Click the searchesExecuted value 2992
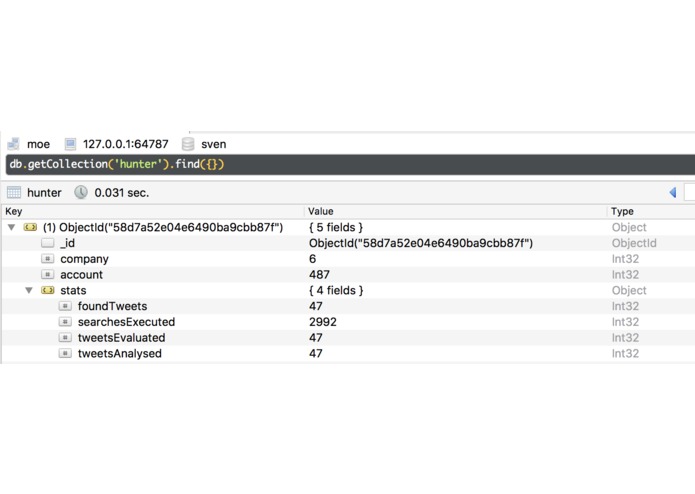 click(x=323, y=322)
